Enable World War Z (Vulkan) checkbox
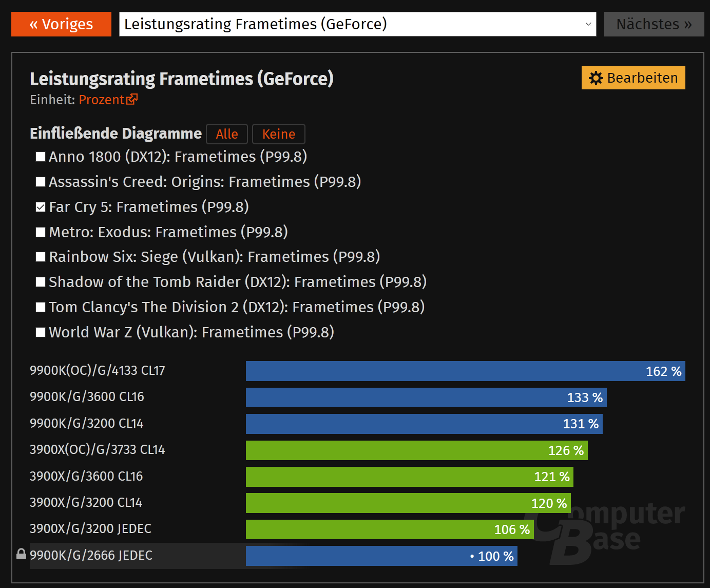710x588 pixels. coord(41,332)
